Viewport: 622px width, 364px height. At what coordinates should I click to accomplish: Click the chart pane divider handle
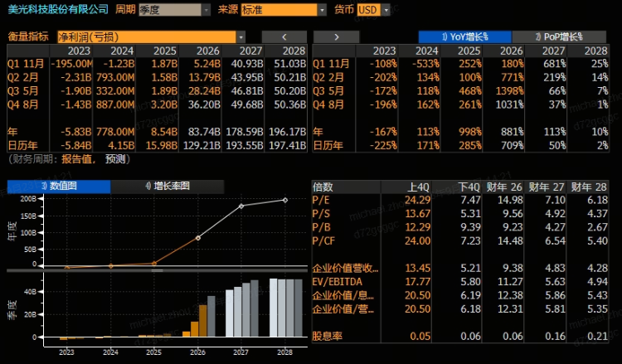pos(157,270)
